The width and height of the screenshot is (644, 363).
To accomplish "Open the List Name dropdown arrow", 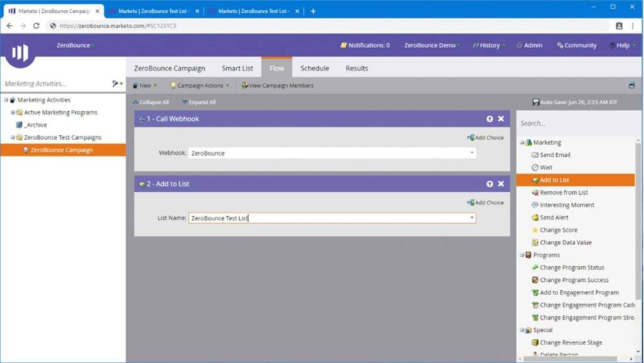I will point(472,218).
